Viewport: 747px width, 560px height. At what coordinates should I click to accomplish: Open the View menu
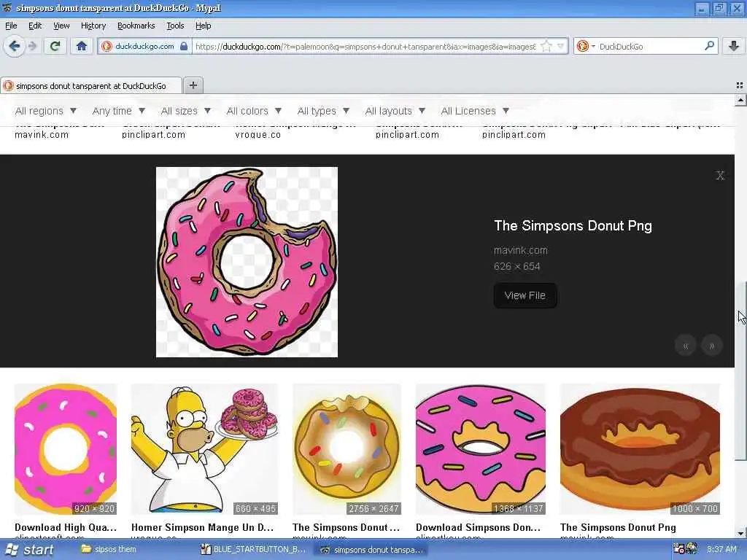(61, 26)
